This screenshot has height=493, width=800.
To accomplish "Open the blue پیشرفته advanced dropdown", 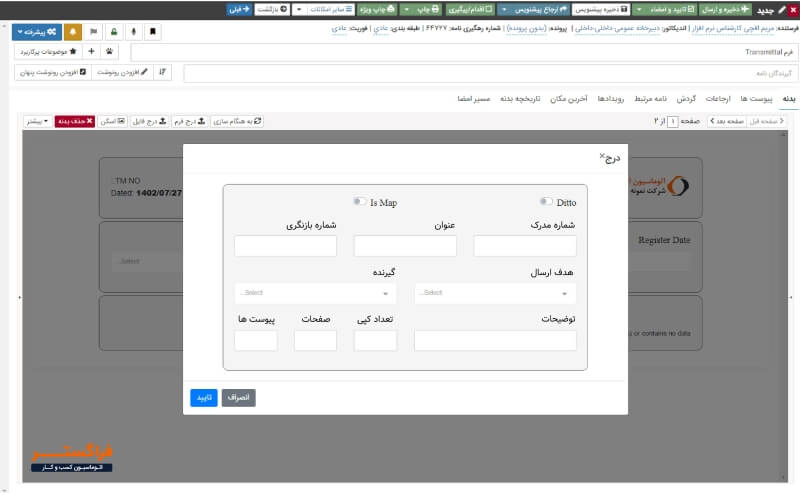I will click(37, 32).
